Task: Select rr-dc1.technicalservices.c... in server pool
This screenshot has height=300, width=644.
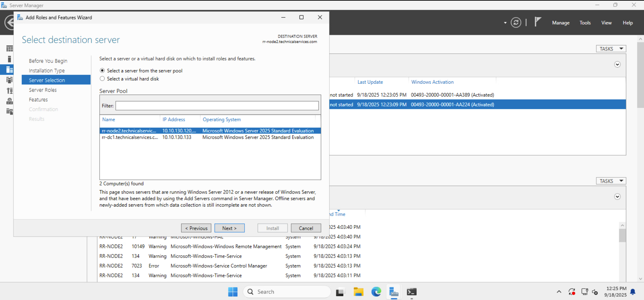Action: pyautogui.click(x=210, y=137)
